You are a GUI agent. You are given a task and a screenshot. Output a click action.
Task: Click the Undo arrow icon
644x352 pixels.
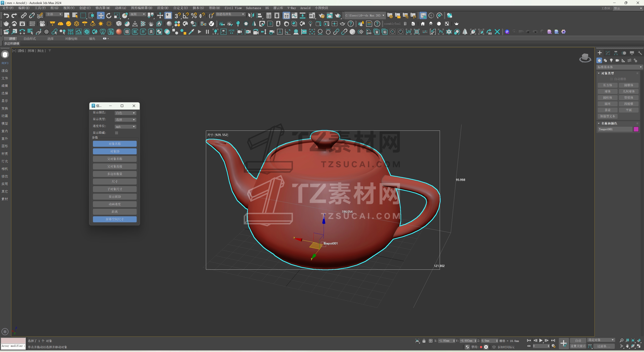coord(6,15)
